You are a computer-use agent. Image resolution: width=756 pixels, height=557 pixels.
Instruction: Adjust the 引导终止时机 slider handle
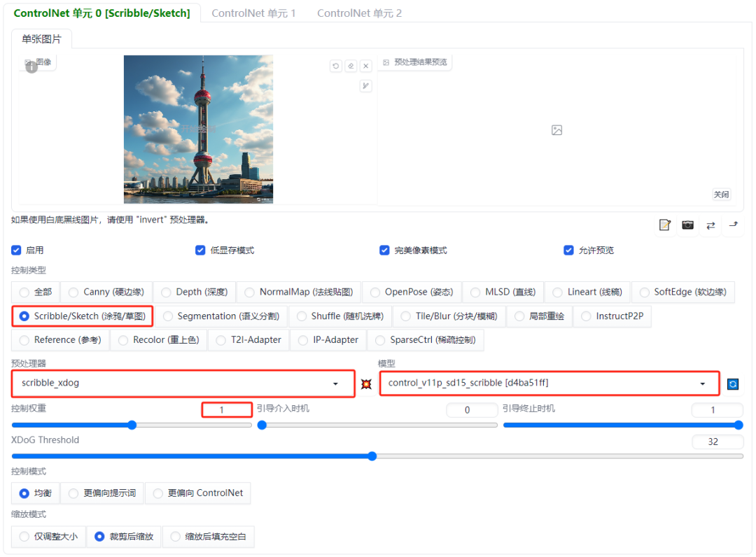[738, 425]
